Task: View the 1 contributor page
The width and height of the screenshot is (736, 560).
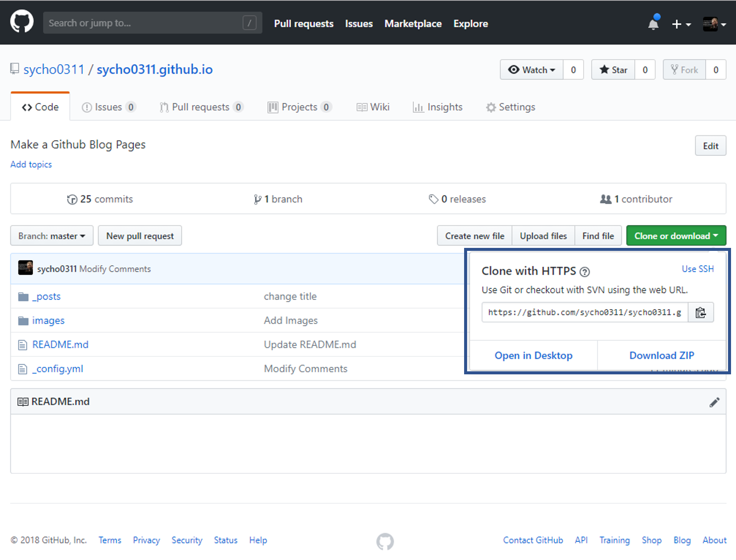Action: coord(636,199)
